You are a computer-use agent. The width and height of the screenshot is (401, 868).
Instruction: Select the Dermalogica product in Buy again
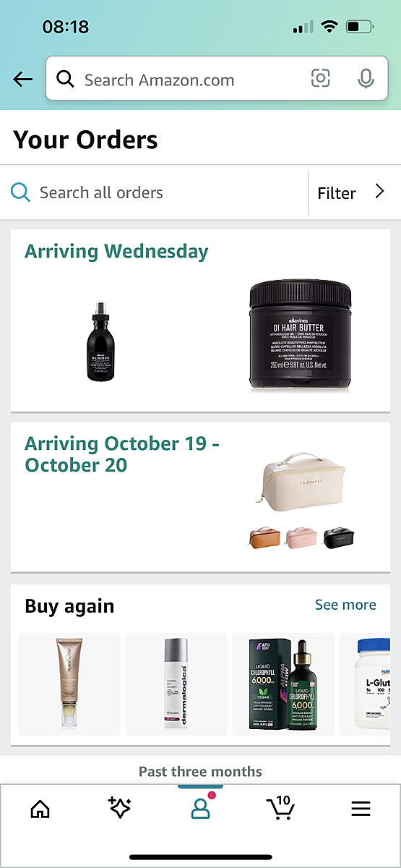176,684
